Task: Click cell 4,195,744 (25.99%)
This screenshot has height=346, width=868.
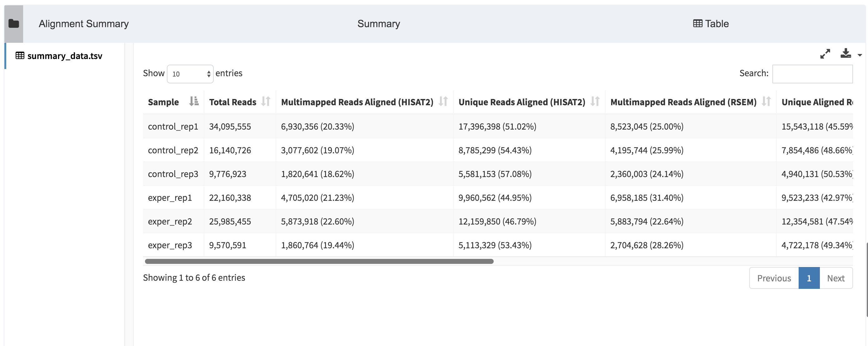Action: (646, 150)
